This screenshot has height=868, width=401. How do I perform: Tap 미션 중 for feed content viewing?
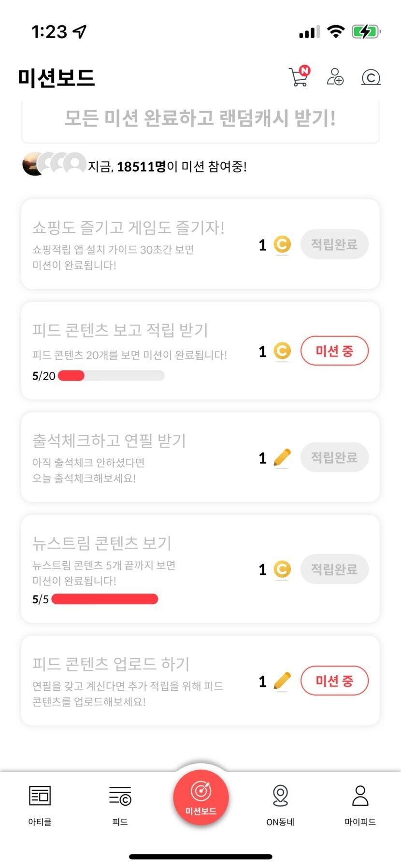[334, 351]
